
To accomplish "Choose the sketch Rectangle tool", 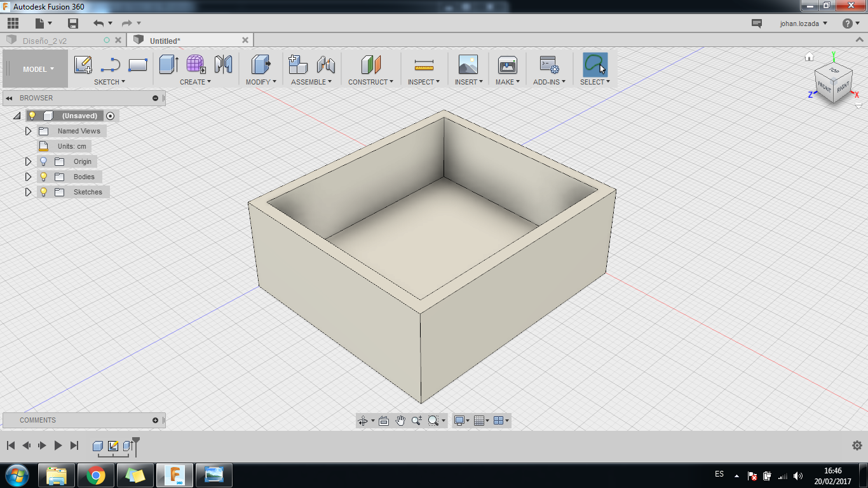I will pyautogui.click(x=138, y=65).
